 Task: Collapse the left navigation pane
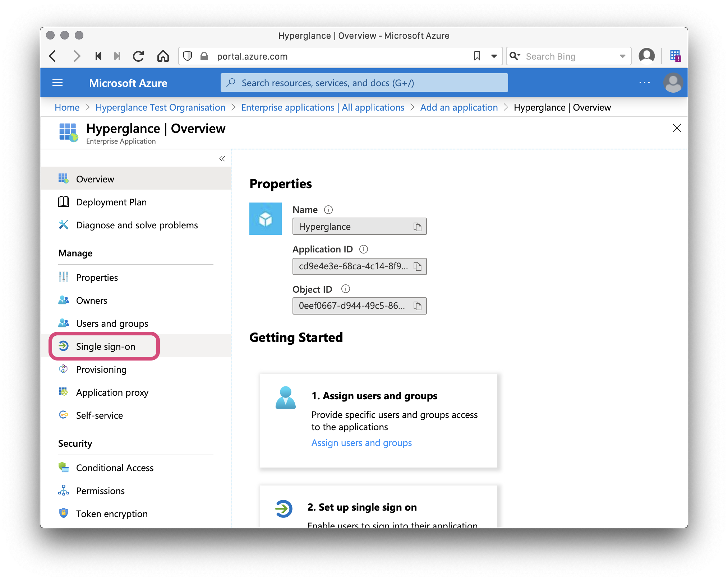pyautogui.click(x=222, y=159)
